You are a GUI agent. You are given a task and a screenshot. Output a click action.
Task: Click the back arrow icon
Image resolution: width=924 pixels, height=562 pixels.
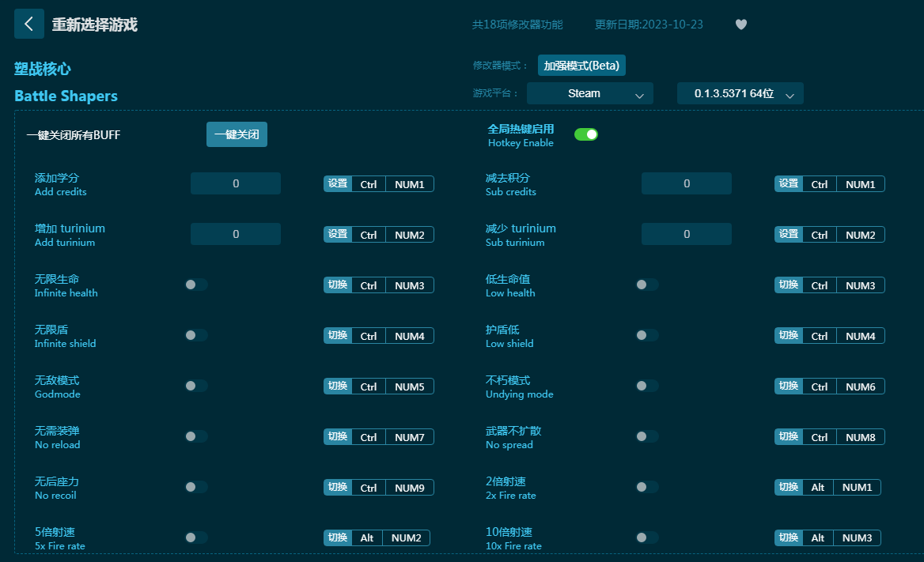(29, 24)
